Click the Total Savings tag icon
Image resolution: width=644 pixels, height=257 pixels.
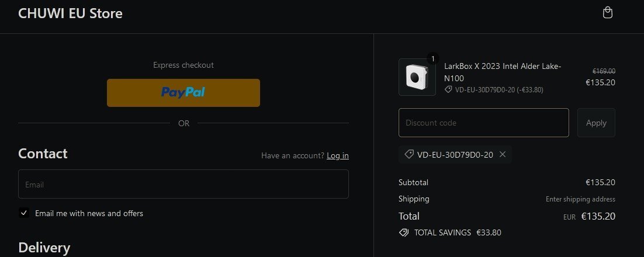tap(403, 232)
